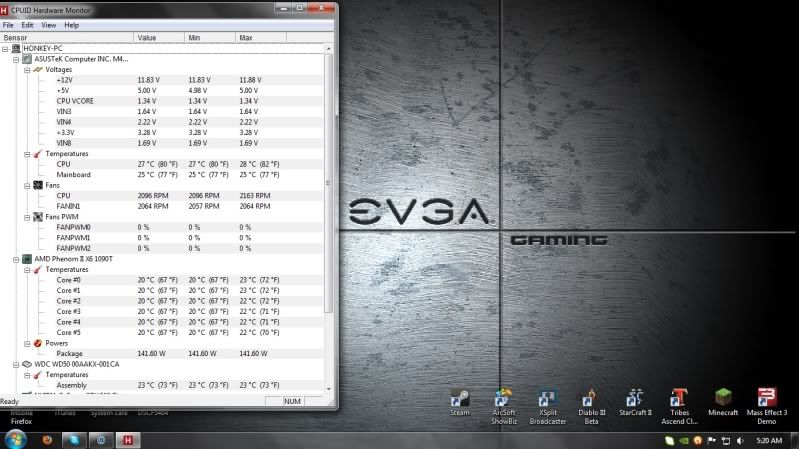Open the Steam desktop shortcut
The image size is (799, 449).
click(x=460, y=403)
